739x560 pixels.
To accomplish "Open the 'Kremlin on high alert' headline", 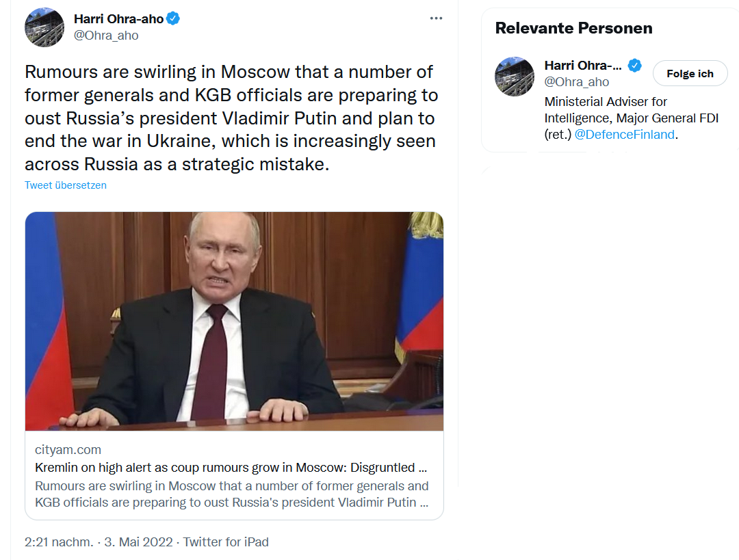I will click(231, 468).
